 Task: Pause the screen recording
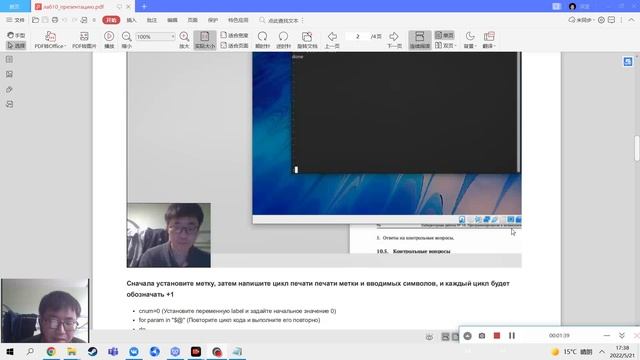(512, 336)
